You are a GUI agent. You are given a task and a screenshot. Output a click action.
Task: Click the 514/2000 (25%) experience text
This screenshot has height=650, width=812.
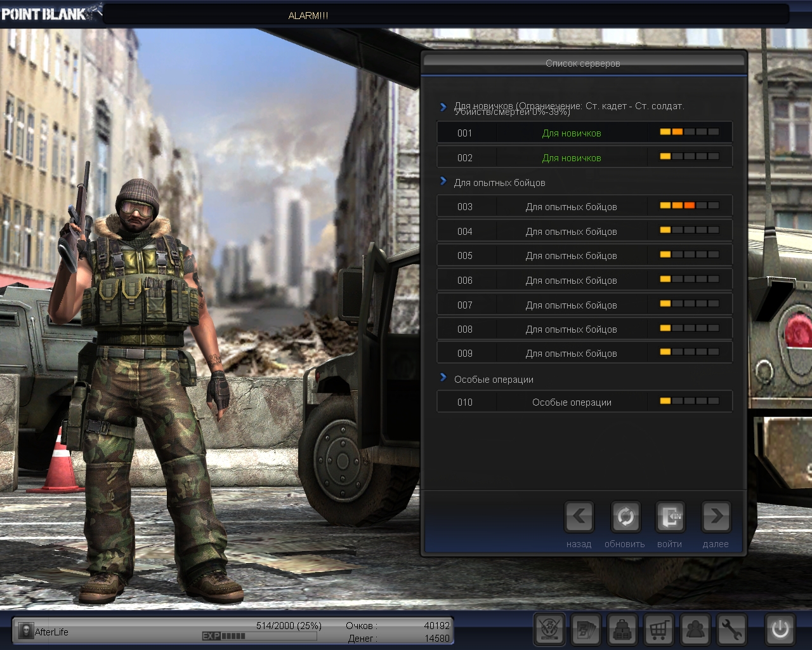(289, 626)
